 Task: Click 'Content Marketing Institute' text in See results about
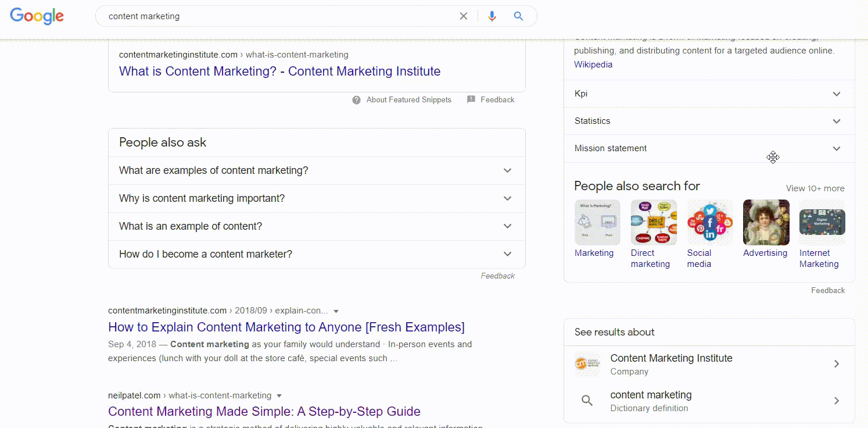(x=671, y=358)
